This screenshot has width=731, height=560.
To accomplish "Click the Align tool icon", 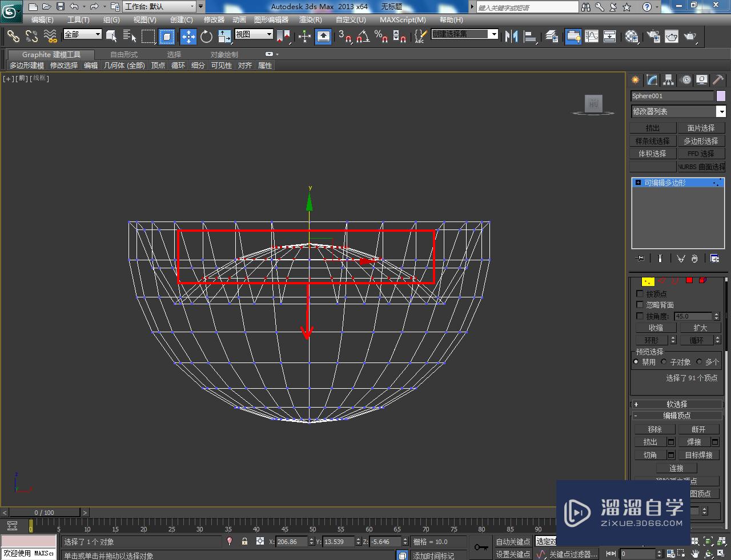I will (531, 37).
